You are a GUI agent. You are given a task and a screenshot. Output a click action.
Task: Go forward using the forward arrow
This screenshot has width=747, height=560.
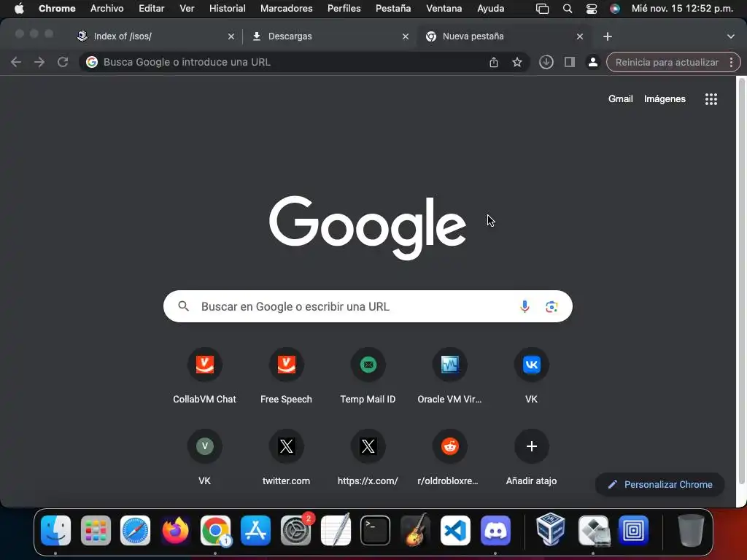click(x=39, y=62)
